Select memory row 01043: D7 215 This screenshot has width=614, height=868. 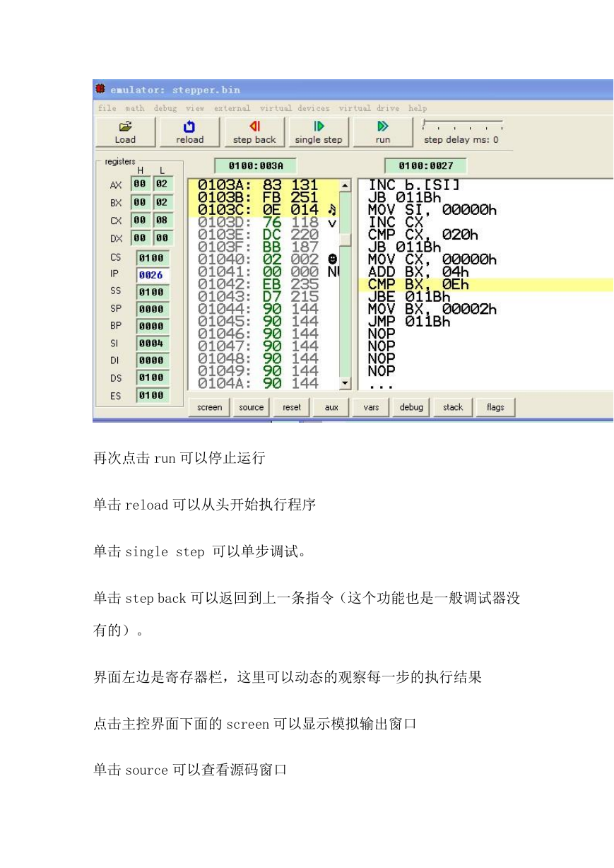point(263,296)
